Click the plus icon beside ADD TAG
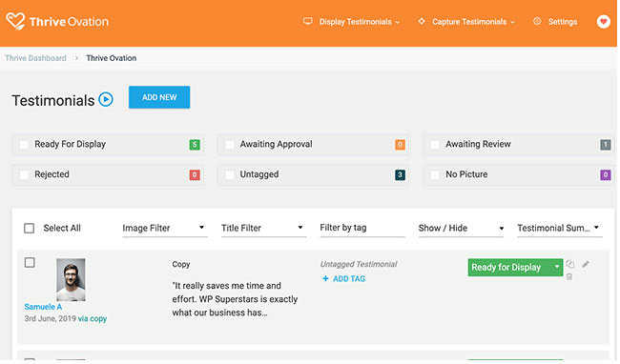The height and width of the screenshot is (364, 620). click(325, 279)
